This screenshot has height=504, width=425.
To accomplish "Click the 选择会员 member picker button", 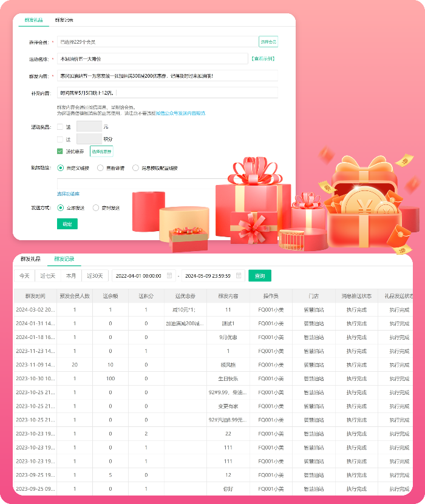I will [x=268, y=42].
